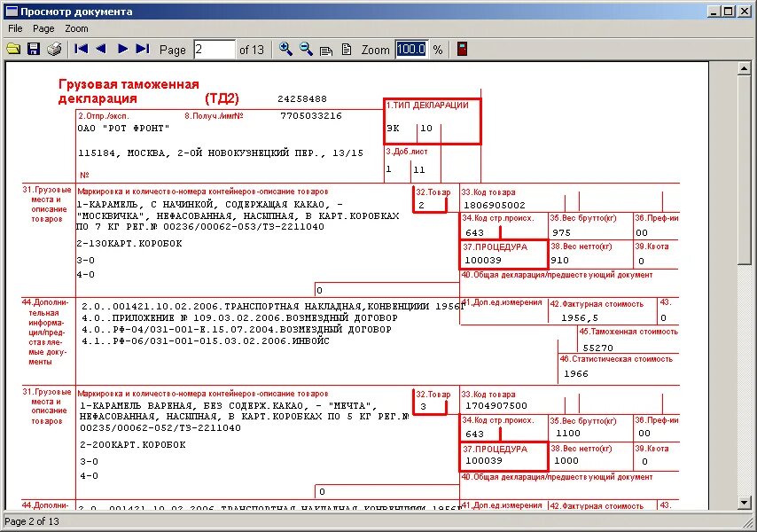Screen dimensions: 757x532
Task: Click the status bar Page 2 of 13
Action: coord(32,521)
